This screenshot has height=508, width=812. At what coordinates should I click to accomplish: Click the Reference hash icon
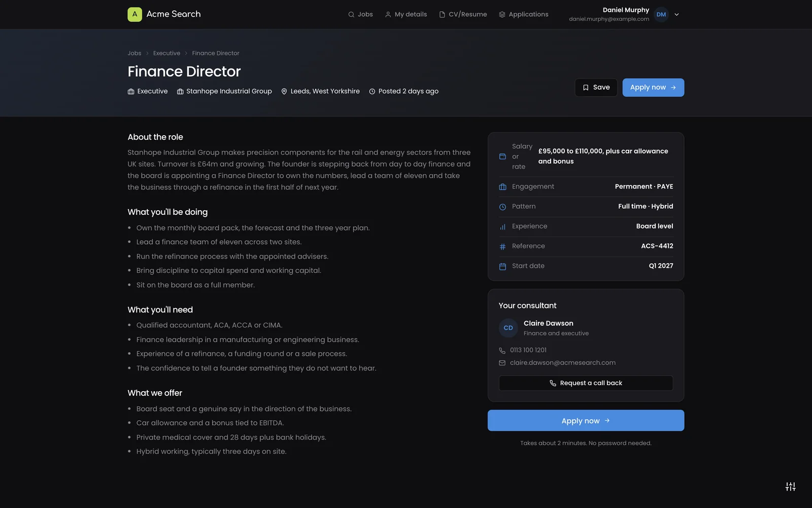click(x=502, y=246)
